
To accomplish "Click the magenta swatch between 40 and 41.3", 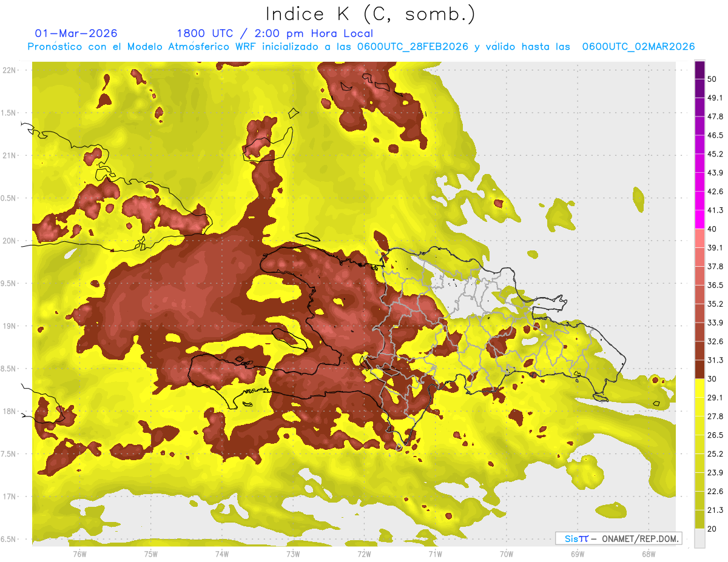I will click(699, 219).
